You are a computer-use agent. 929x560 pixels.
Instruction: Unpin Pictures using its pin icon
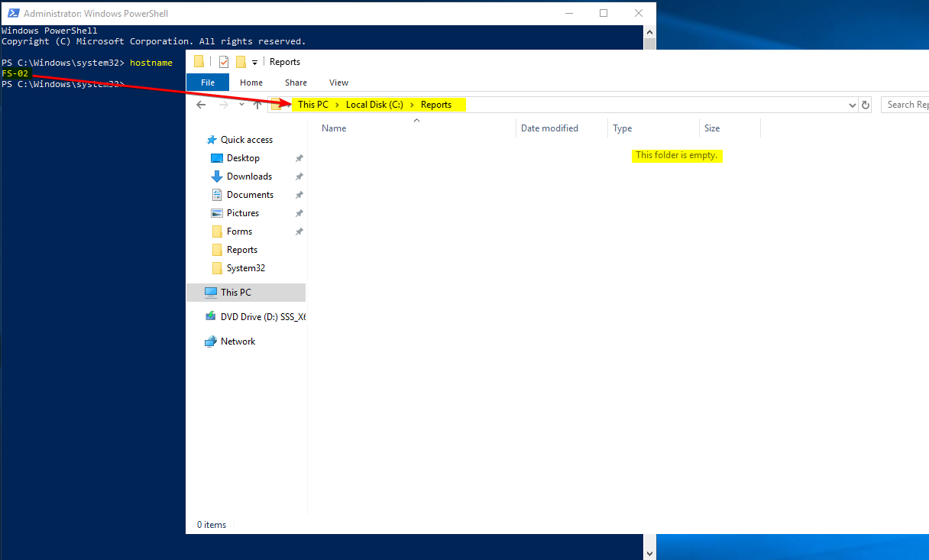299,213
